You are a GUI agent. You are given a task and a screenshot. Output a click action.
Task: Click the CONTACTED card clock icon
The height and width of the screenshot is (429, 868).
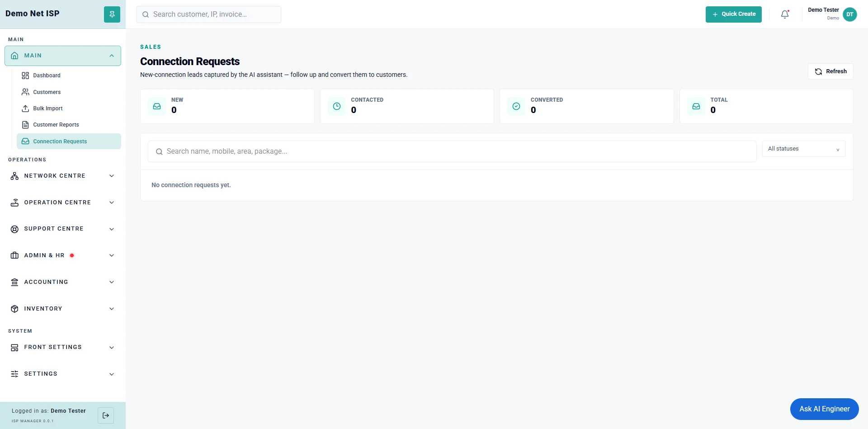[337, 106]
